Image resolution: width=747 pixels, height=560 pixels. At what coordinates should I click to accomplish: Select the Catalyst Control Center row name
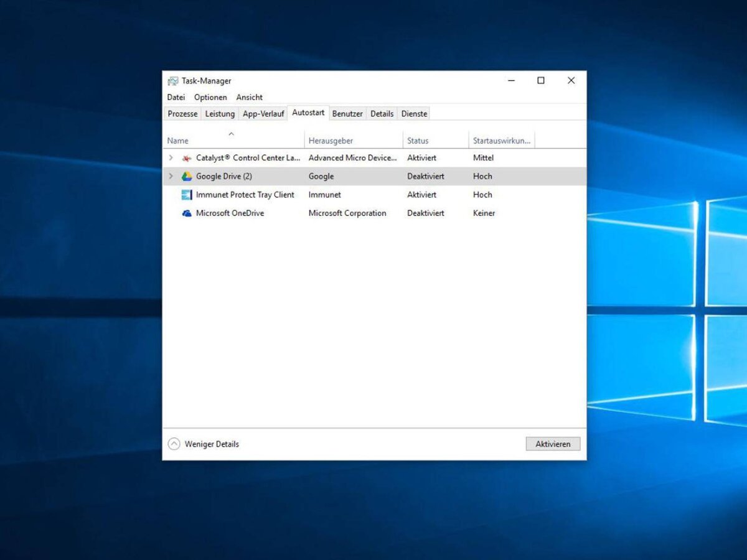tap(248, 158)
